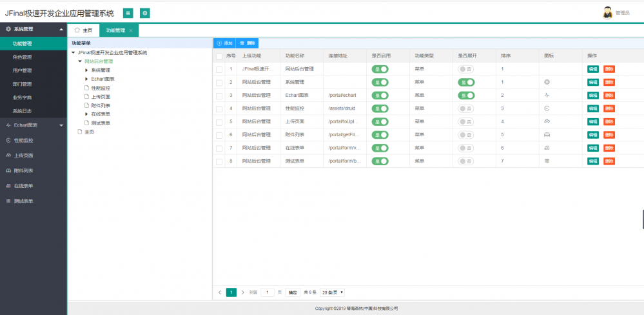Collapse the 网站后台管理 tree node arrow
This screenshot has width=644, height=315.
coord(80,61)
